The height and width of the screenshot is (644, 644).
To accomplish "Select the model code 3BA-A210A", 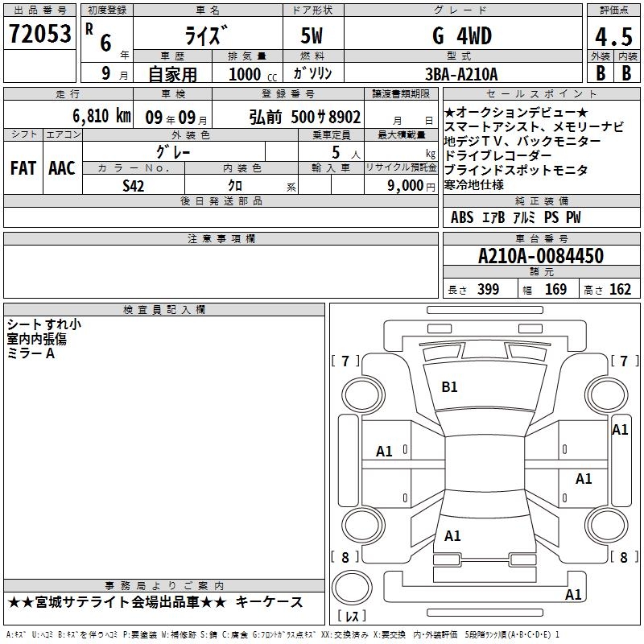I will [461, 73].
